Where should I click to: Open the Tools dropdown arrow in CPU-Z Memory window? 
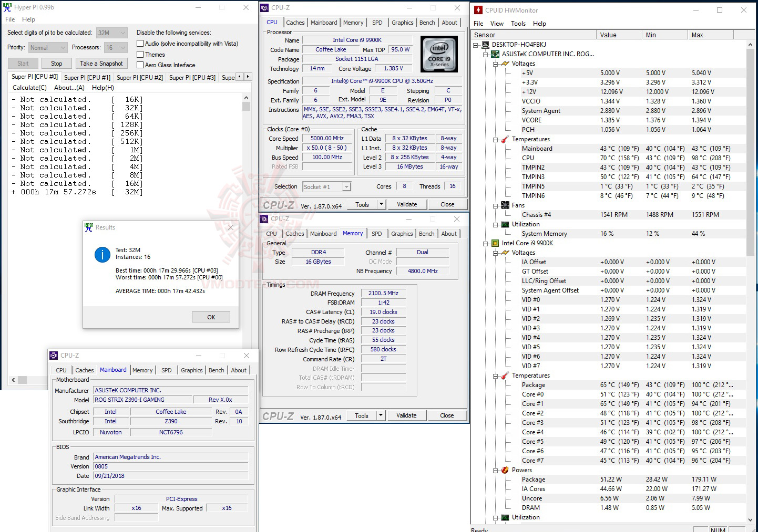pos(381,415)
